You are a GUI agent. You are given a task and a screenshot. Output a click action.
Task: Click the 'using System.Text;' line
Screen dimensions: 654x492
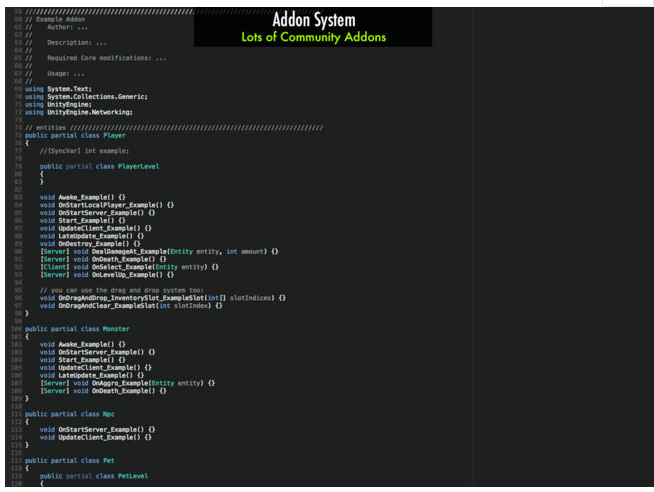coord(58,89)
